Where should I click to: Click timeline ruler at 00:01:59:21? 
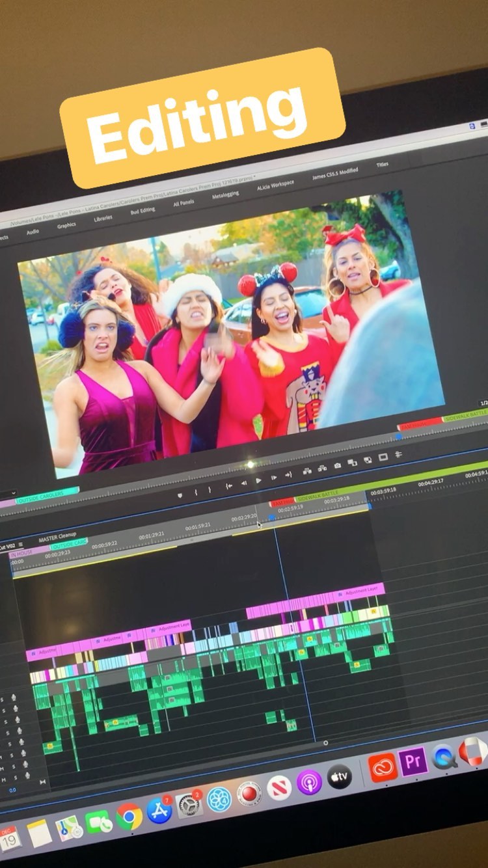click(x=198, y=526)
